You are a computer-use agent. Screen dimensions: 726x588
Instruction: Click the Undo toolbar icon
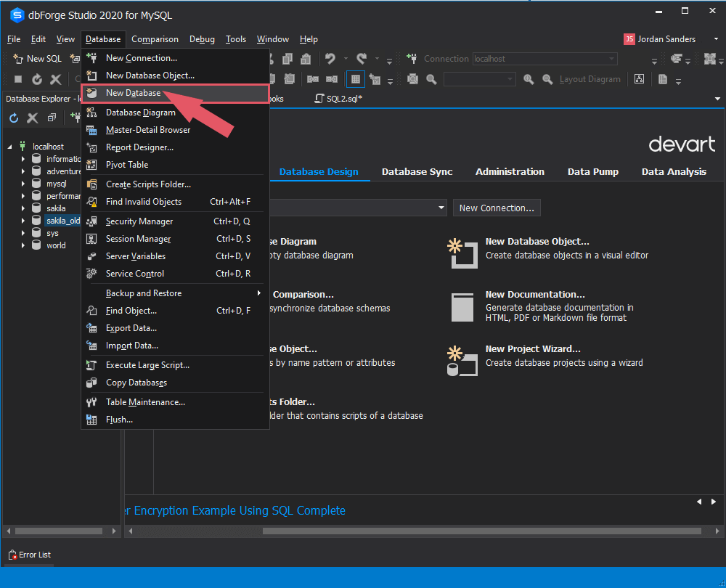click(330, 59)
